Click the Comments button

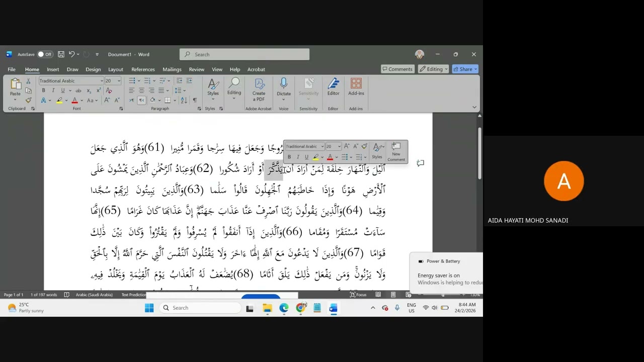(x=397, y=69)
